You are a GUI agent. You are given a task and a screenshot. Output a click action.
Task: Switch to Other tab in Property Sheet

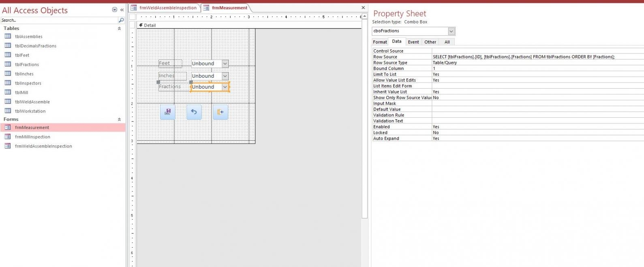coord(430,42)
